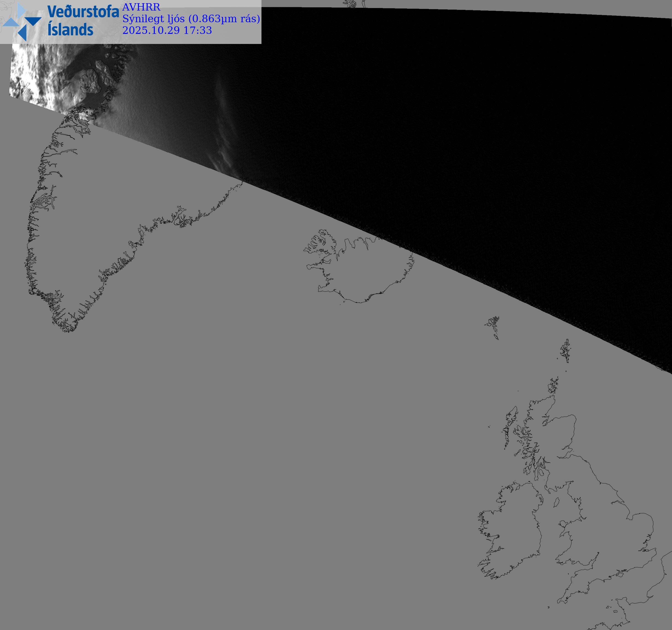
Task: Click the Sýnilegt ljós channel description text
Action: (191, 19)
